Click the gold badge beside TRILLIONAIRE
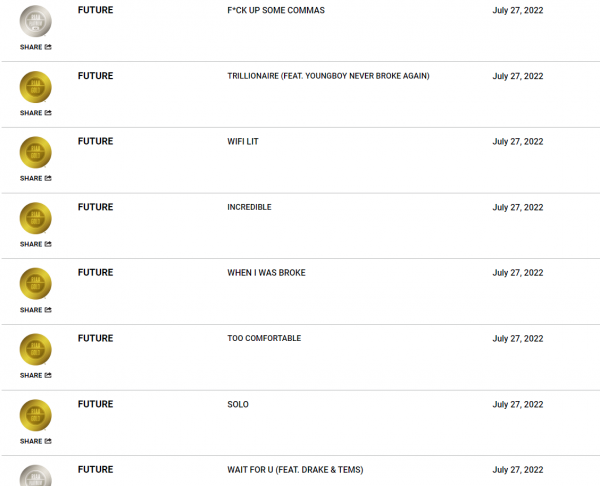The height and width of the screenshot is (486, 600). point(36,87)
